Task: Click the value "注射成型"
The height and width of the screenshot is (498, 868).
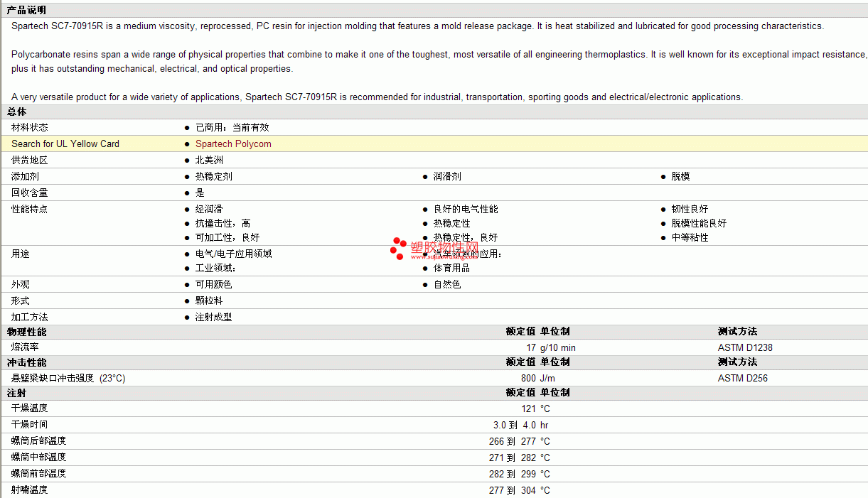Action: tap(214, 317)
